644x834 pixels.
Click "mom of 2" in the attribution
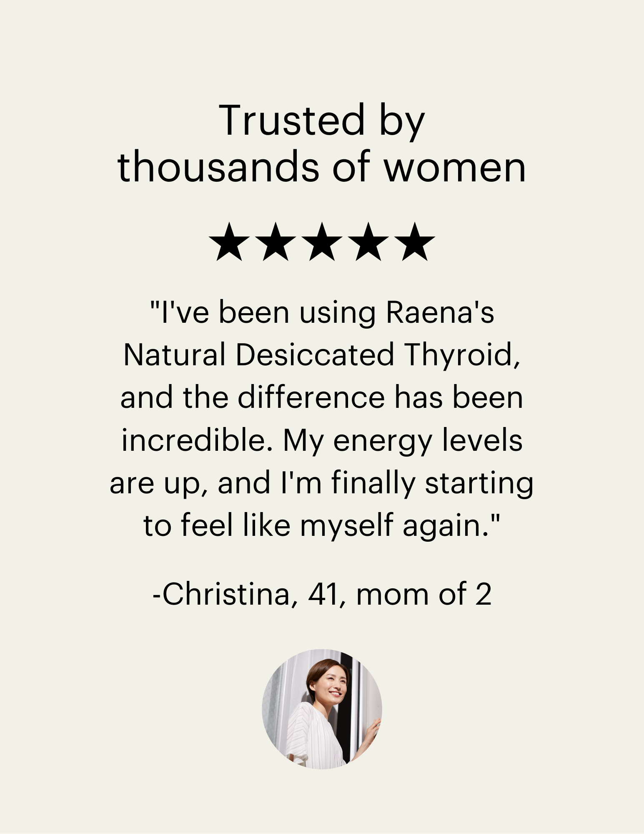pyautogui.click(x=424, y=594)
